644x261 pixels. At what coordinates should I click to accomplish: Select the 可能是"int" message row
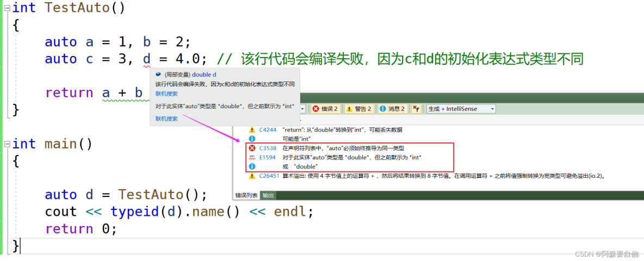[x=296, y=139]
